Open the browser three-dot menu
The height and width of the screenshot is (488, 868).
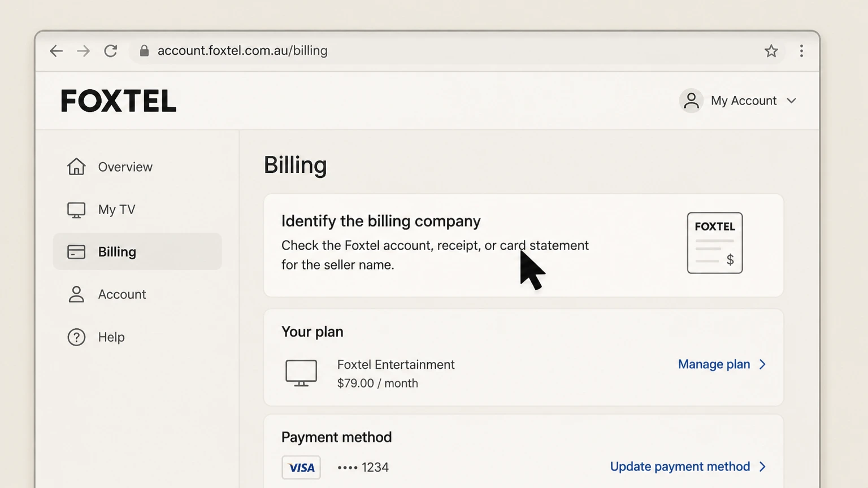[801, 51]
